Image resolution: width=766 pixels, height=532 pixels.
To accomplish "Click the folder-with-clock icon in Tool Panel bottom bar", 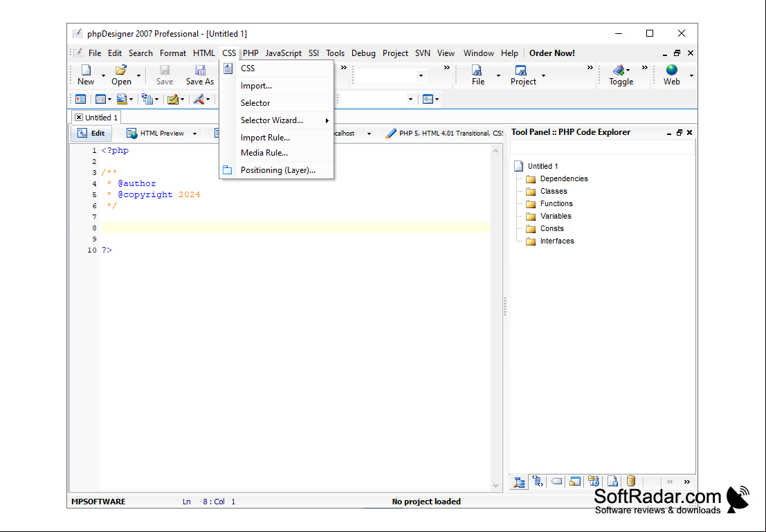I will (594, 481).
